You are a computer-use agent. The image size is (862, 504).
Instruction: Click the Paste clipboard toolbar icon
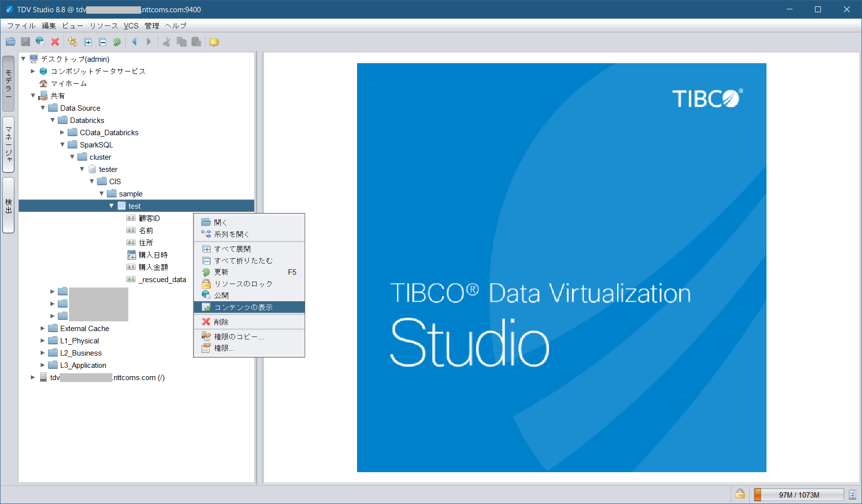coord(196,42)
